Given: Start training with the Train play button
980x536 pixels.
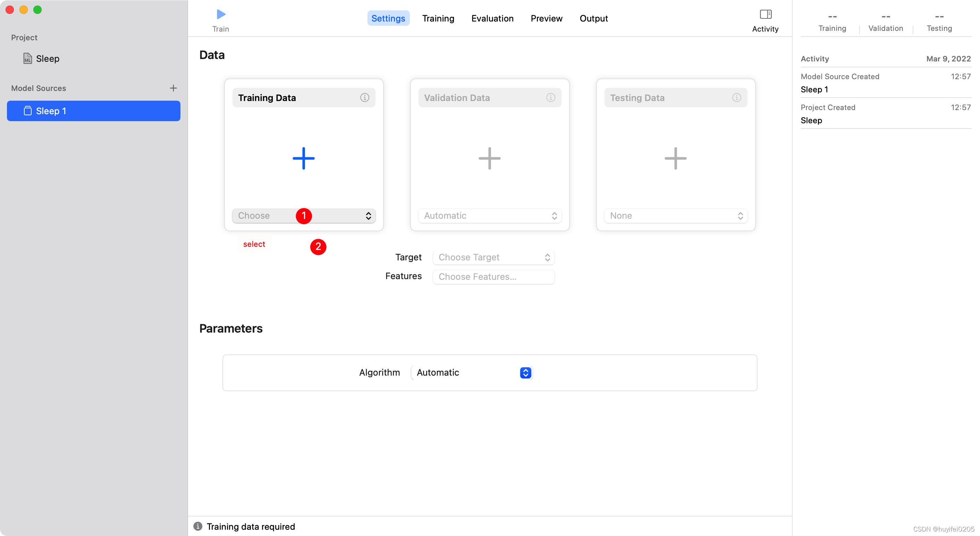Looking at the screenshot, I should click(221, 15).
